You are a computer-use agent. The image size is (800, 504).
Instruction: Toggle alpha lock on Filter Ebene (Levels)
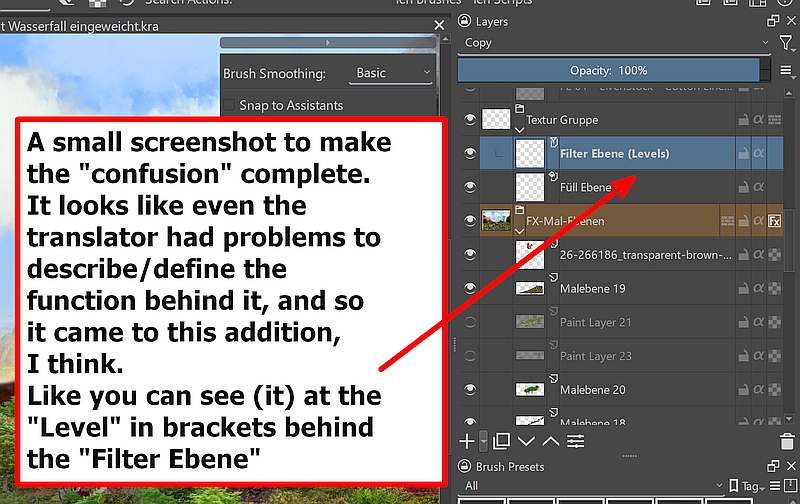coord(759,153)
